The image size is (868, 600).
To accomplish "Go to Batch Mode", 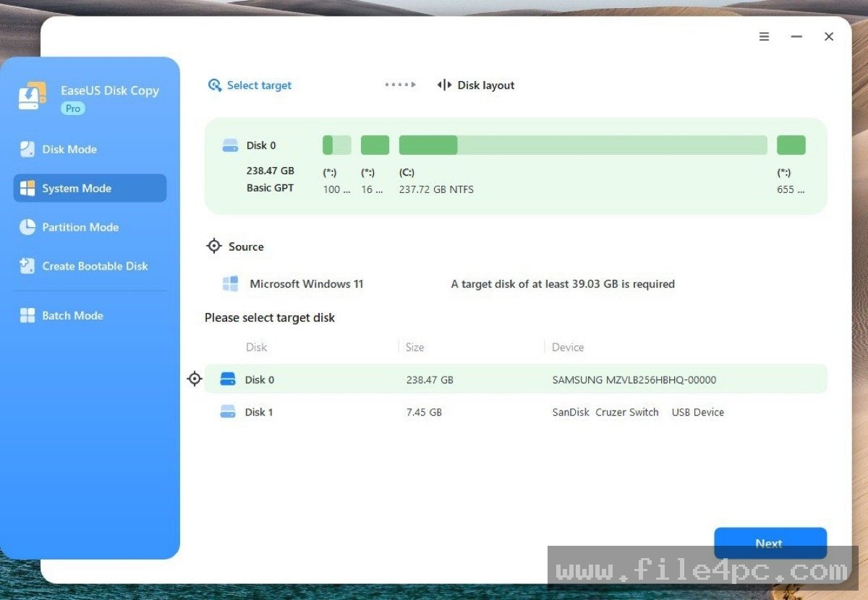I will click(x=90, y=315).
